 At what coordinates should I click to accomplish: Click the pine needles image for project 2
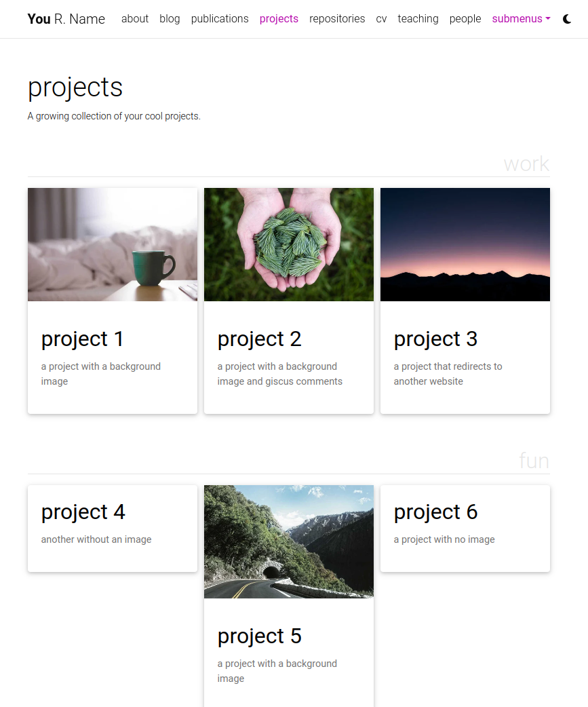coord(288,244)
